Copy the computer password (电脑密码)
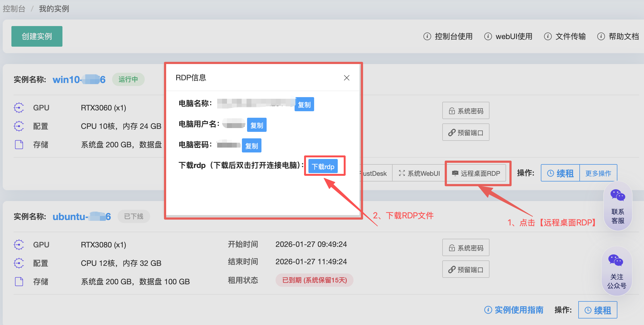644x325 pixels. [x=251, y=146]
